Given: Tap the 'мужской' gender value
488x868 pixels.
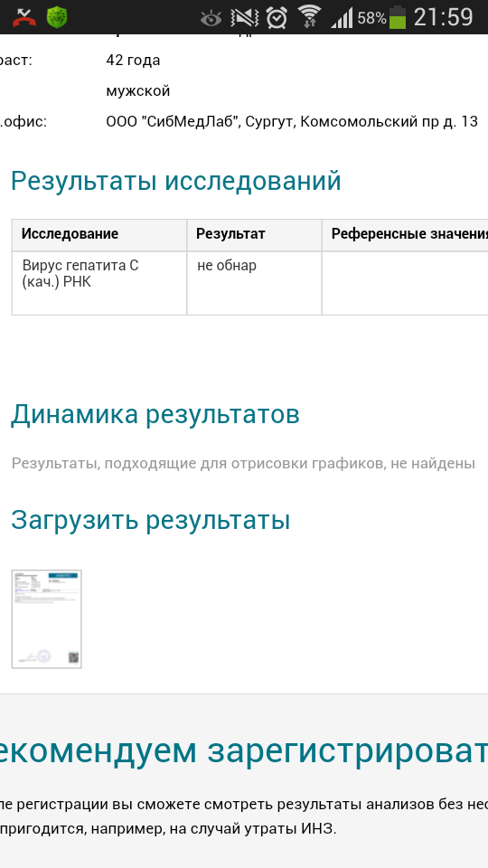Looking at the screenshot, I should 137,90.
